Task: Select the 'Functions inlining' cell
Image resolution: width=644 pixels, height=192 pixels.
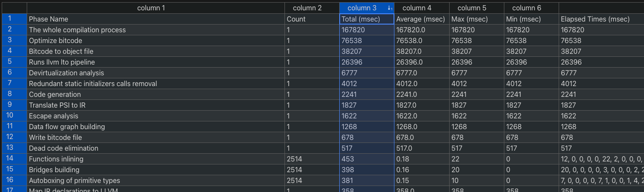Action: [x=156, y=159]
